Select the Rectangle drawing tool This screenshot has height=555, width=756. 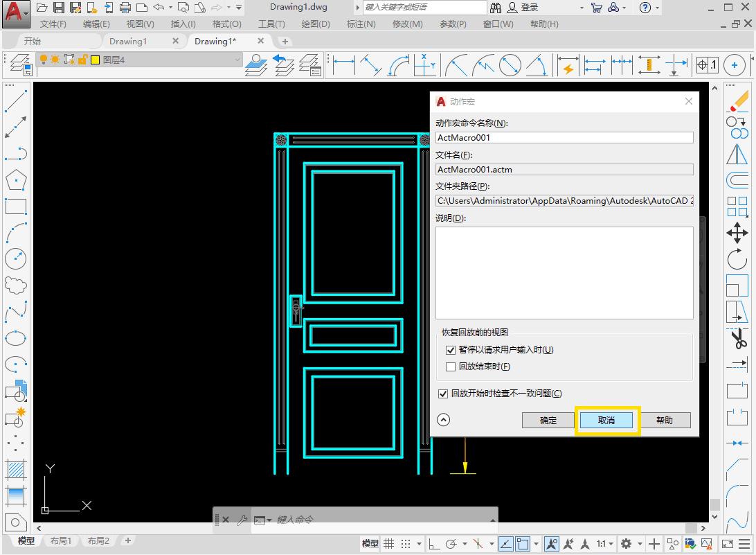(x=15, y=206)
